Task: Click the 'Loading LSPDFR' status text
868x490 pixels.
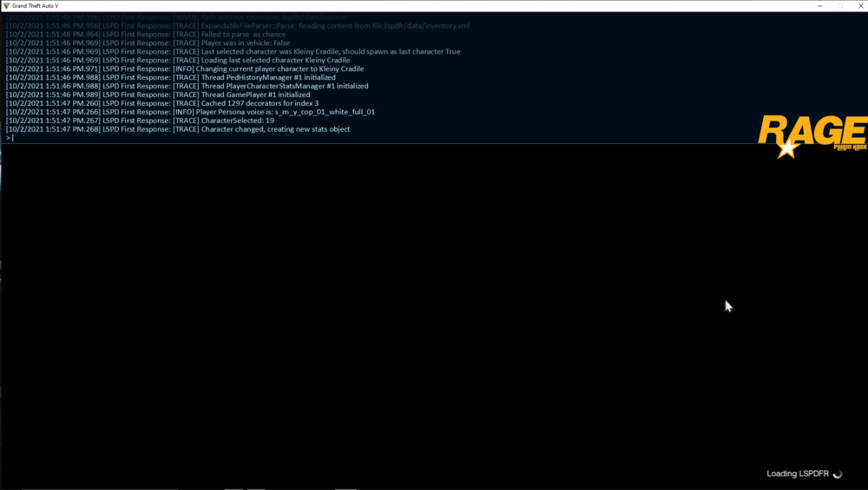Action: click(797, 474)
